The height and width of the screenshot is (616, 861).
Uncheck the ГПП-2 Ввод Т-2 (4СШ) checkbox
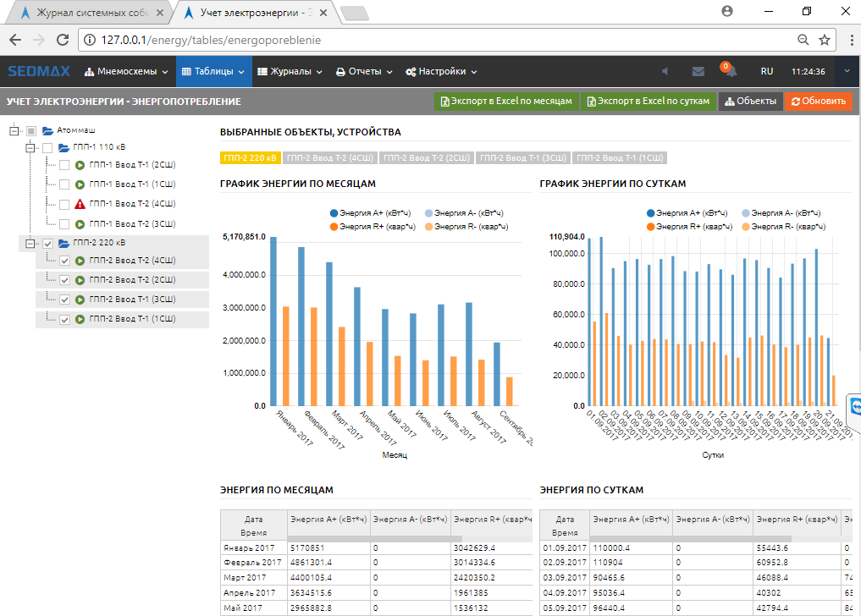click(x=64, y=261)
